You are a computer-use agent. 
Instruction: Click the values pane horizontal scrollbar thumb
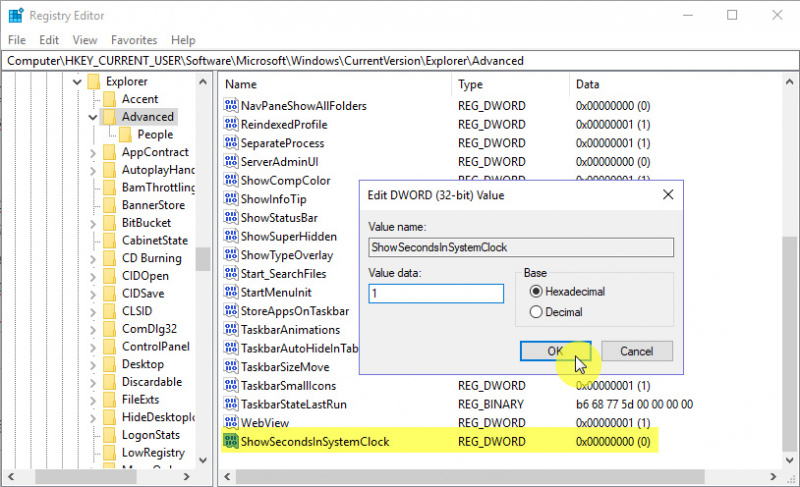click(469, 477)
